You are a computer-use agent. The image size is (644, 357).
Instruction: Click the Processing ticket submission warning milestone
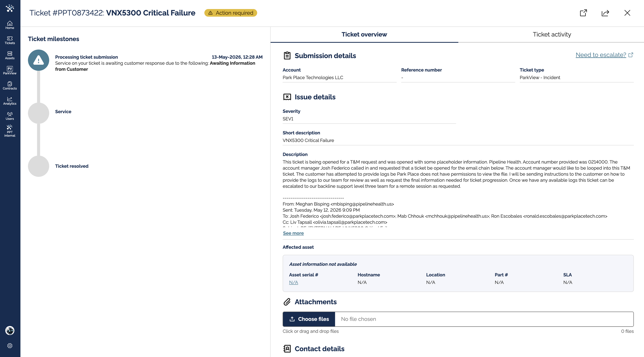coord(39,60)
